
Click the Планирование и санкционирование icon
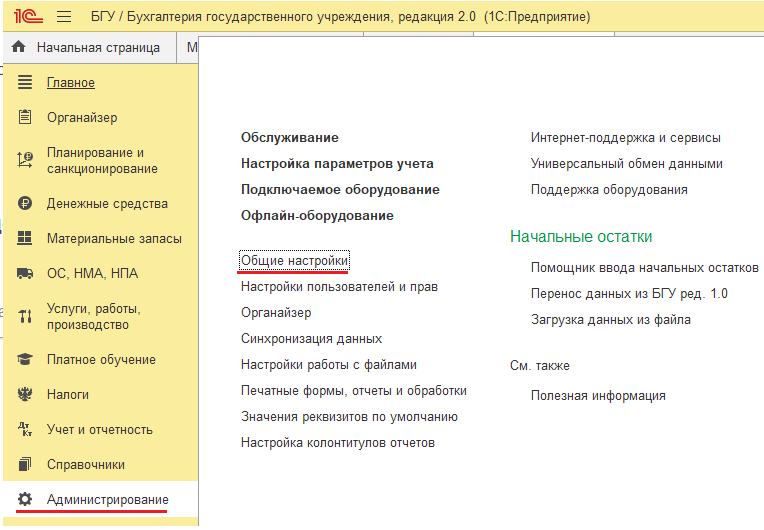[x=25, y=160]
